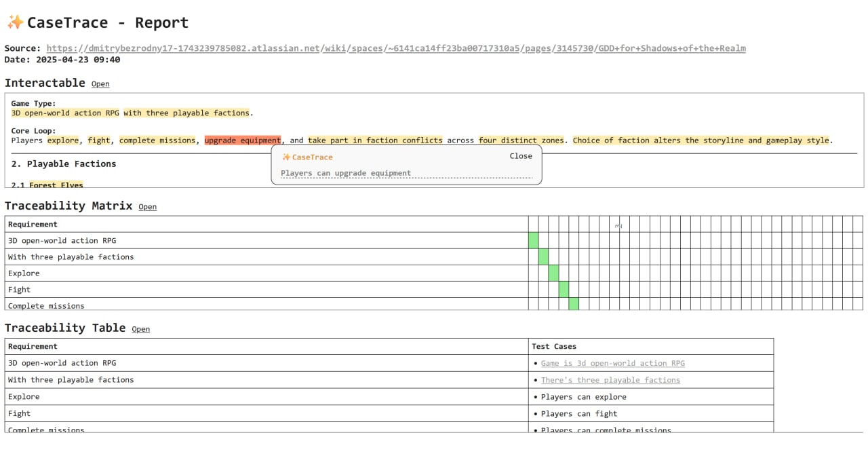Click the green matrix cell in the Explore row
The height and width of the screenshot is (456, 868).
click(x=553, y=273)
